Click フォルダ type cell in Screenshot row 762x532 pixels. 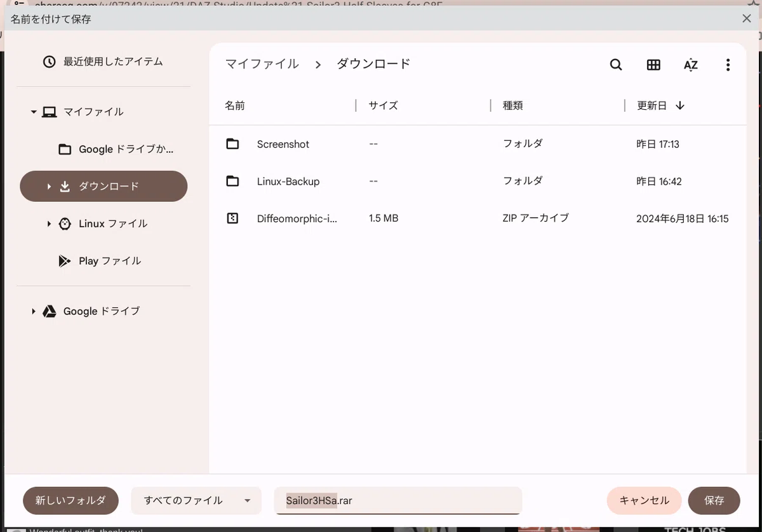[523, 143]
